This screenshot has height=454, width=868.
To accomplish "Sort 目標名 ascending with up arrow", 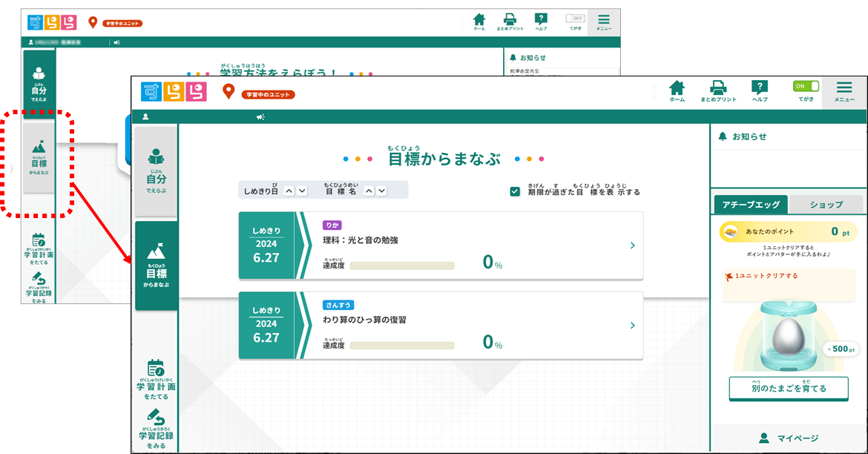I will tap(369, 191).
